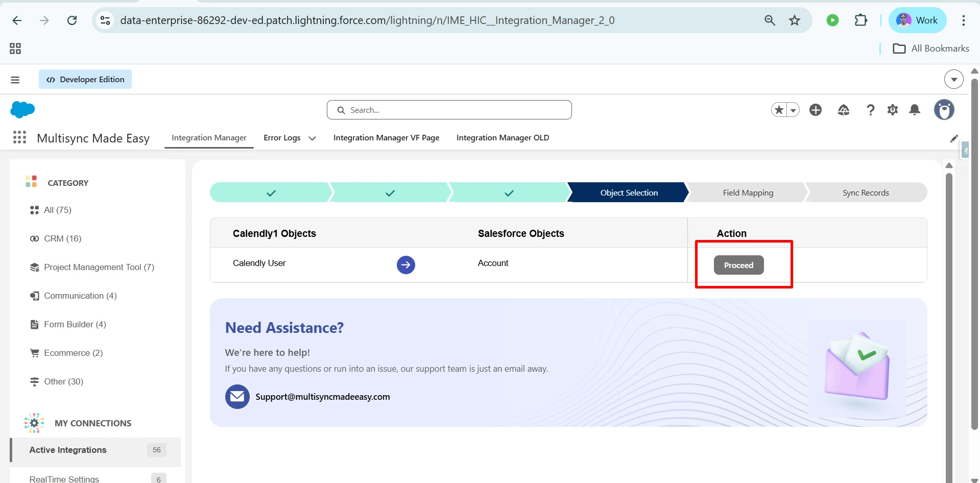Open All Bookmarks folder
Screen dimensions: 980x483
pyautogui.click(x=930, y=49)
